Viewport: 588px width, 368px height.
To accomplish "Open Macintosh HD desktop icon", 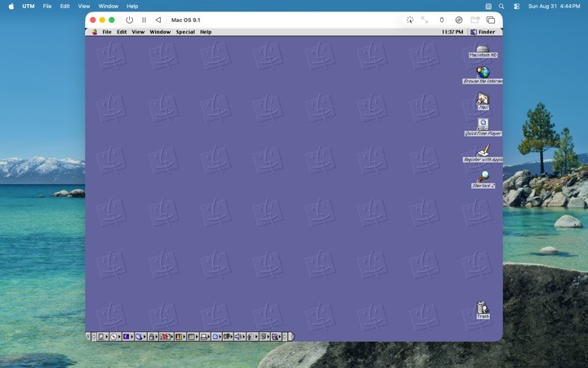I will (483, 51).
